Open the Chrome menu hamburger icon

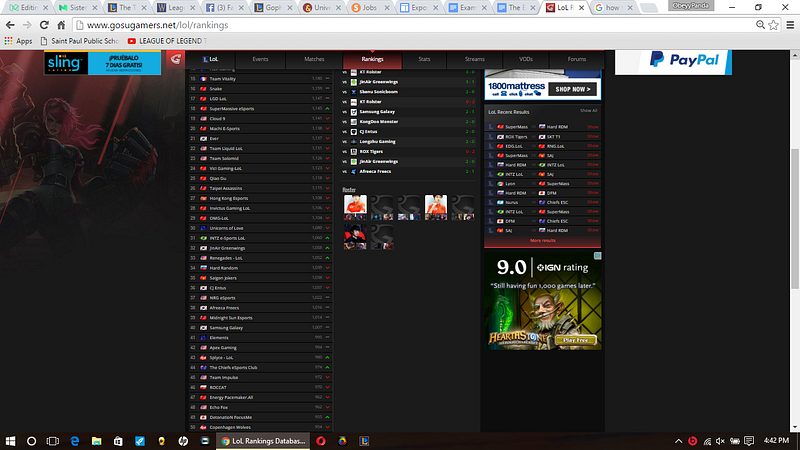tap(790, 25)
